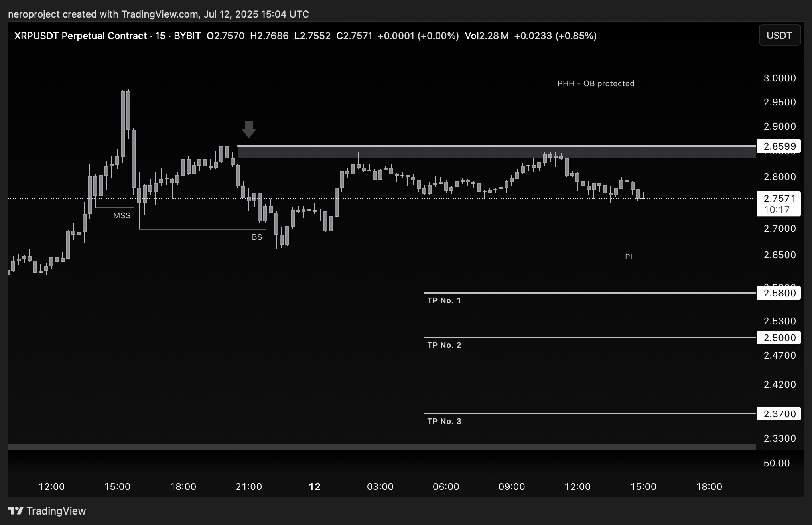Image resolution: width=812 pixels, height=525 pixels.
Task: Select the TP No. 1 text label
Action: pyautogui.click(x=444, y=300)
